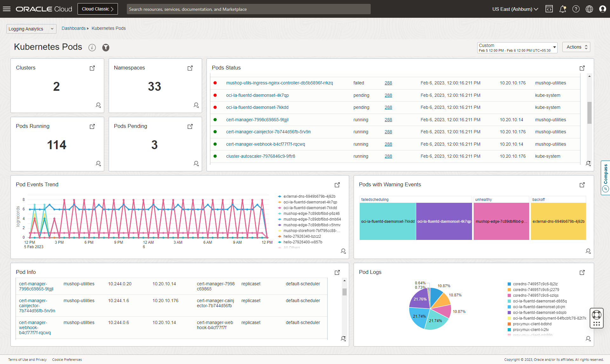Screen dimensions: 610x364
Task: Expand the US East (Ashburn) region selector
Action: 515,9
